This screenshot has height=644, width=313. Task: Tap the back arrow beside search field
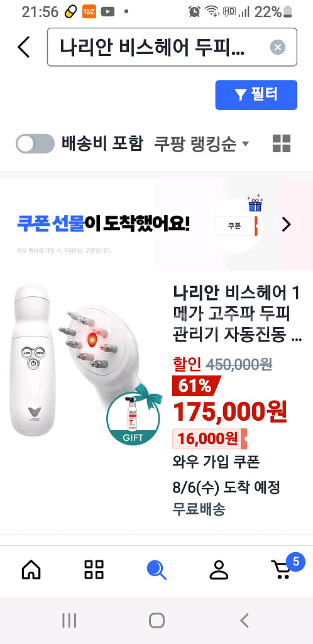pos(24,47)
